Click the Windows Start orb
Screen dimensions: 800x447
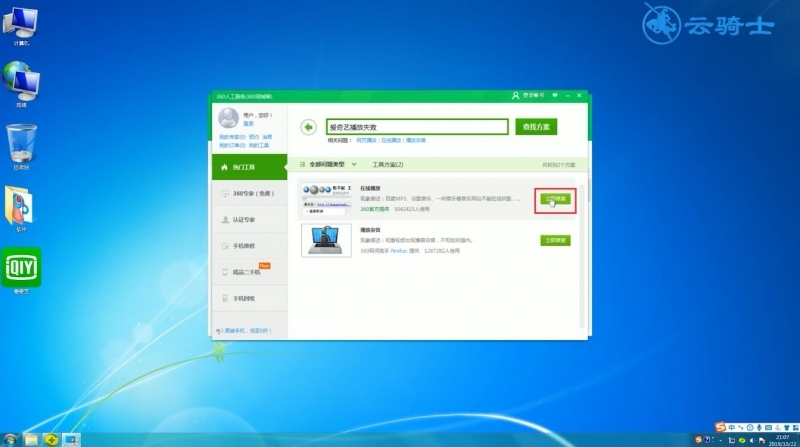[x=10, y=439]
